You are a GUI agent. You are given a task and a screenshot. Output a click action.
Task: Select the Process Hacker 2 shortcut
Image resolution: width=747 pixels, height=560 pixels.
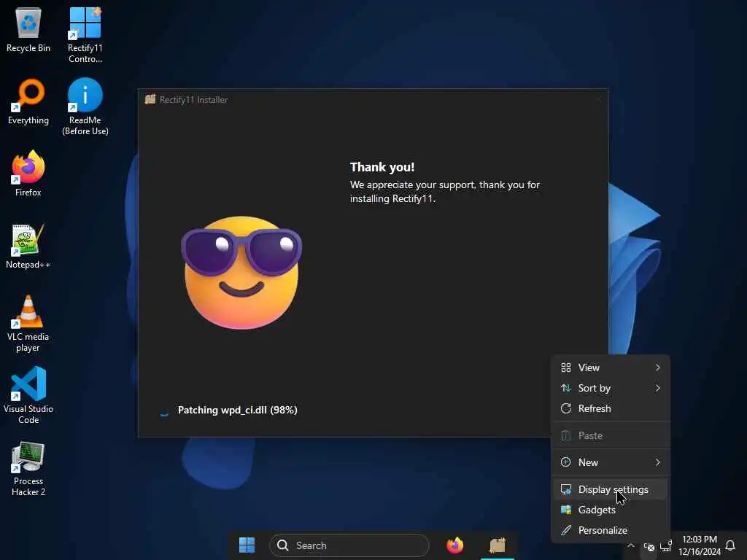(x=28, y=469)
